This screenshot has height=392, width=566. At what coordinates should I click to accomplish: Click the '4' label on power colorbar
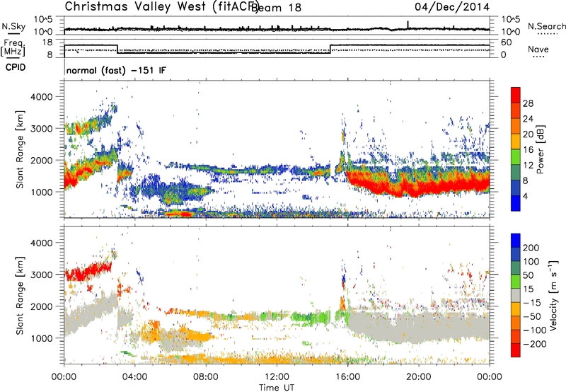pyautogui.click(x=526, y=196)
